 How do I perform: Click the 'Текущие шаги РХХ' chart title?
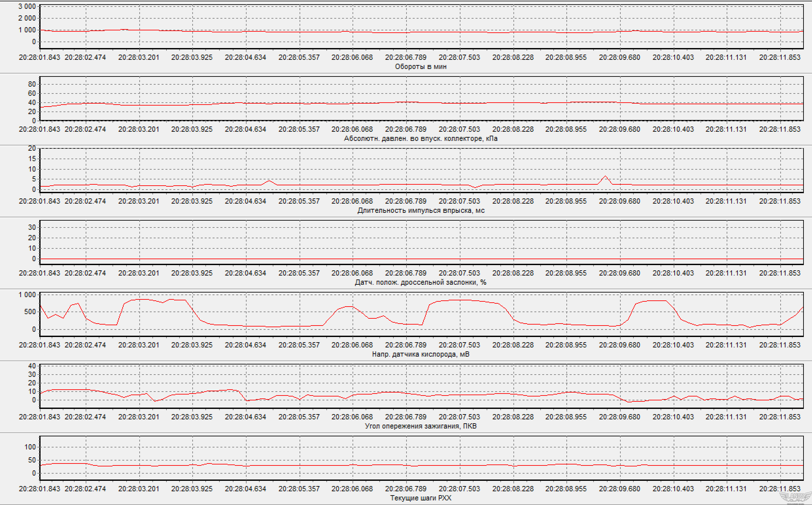tap(420, 498)
